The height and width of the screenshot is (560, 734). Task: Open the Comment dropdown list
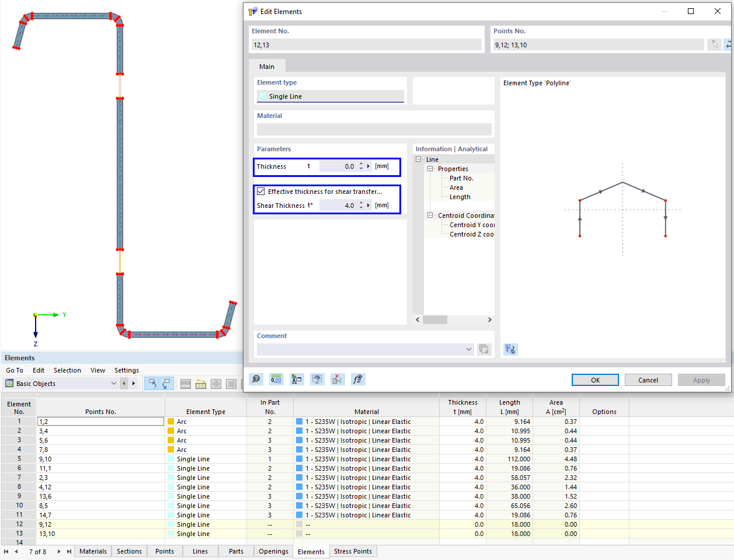(469, 349)
